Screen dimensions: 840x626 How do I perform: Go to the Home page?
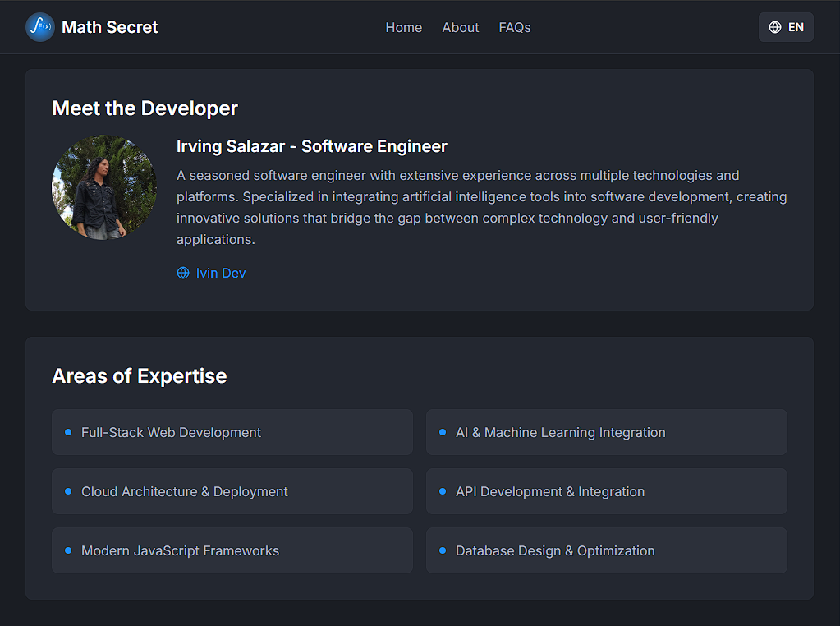pos(403,27)
